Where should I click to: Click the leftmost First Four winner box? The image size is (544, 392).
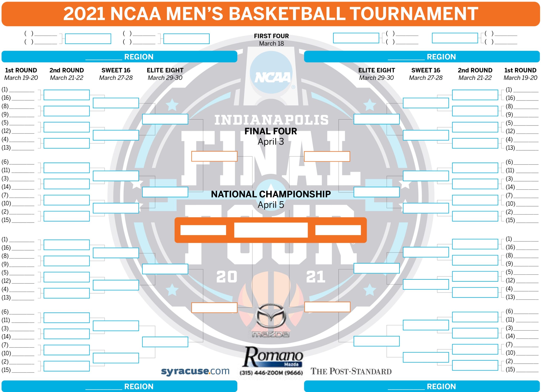click(x=88, y=39)
